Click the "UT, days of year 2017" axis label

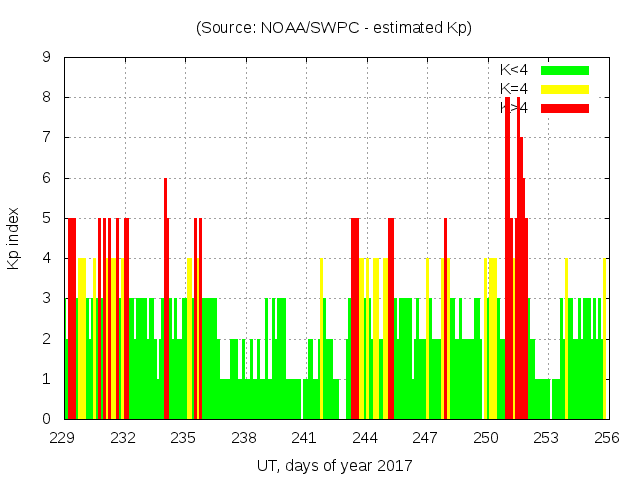333,465
